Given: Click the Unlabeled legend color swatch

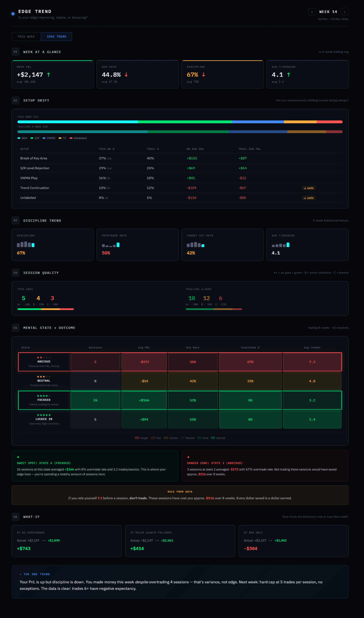Looking at the screenshot, I should tap(71, 138).
